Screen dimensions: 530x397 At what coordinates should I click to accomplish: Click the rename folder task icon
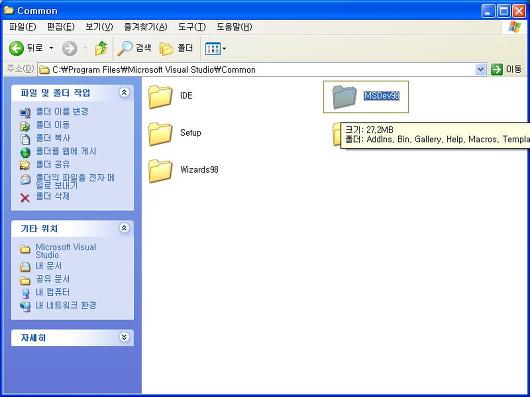[25, 113]
